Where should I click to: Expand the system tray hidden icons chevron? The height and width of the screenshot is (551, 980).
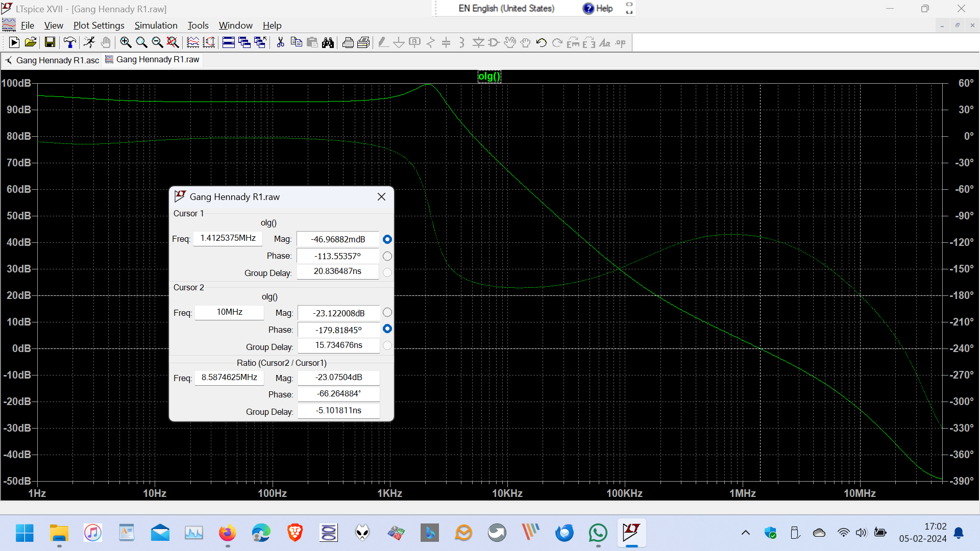[x=746, y=533]
